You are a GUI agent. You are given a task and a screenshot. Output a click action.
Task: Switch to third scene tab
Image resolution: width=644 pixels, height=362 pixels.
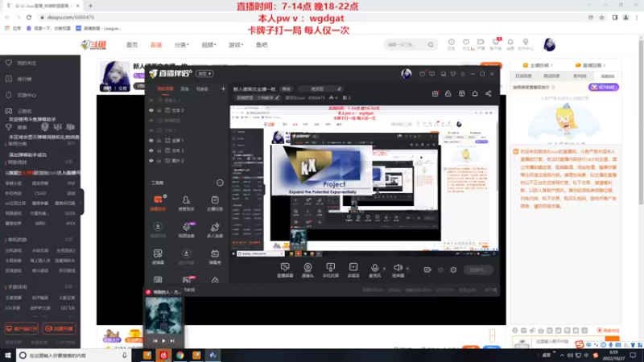point(202,88)
